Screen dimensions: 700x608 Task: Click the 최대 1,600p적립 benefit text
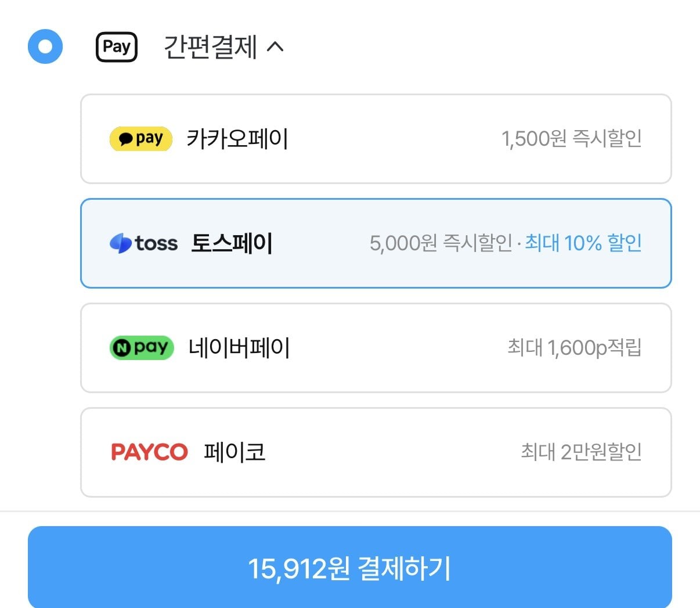575,348
